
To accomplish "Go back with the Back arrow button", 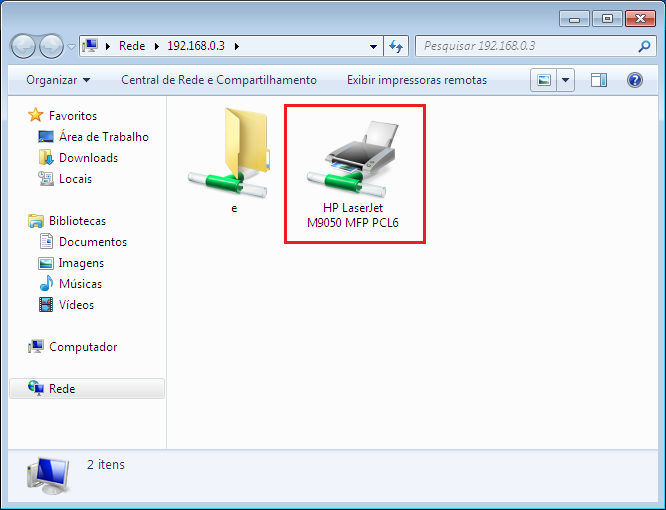I will pyautogui.click(x=23, y=46).
